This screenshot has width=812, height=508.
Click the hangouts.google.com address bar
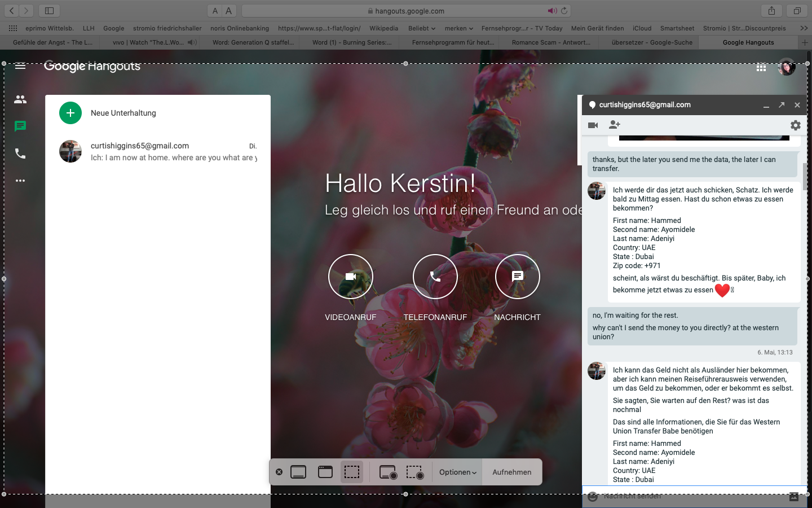(x=406, y=11)
